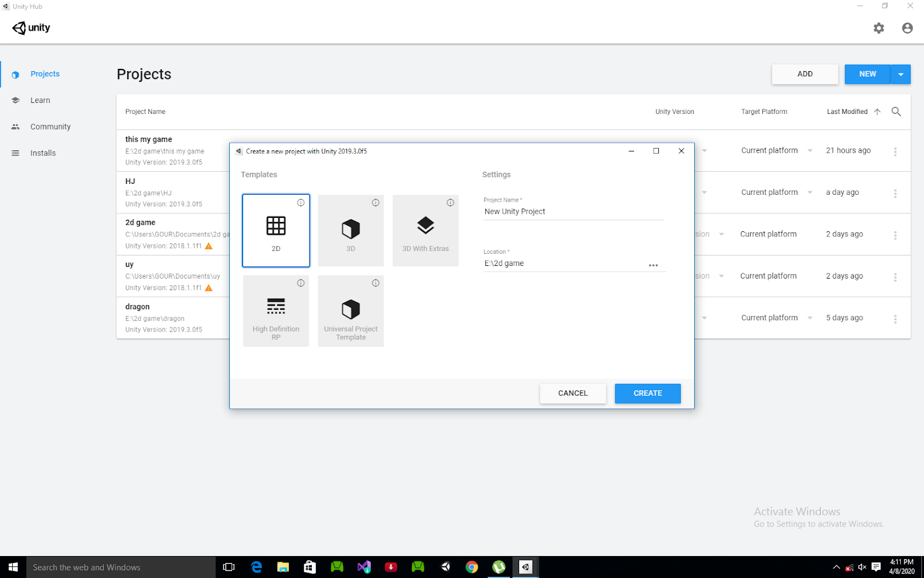Open Microsoft Edge from the taskbar
Screen dimensions: 924x578
(256, 567)
